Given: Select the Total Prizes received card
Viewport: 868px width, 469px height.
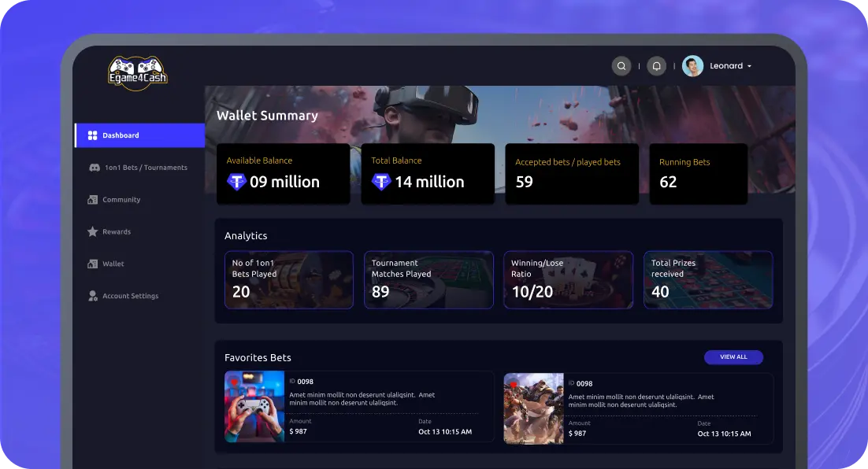Looking at the screenshot, I should click(708, 280).
